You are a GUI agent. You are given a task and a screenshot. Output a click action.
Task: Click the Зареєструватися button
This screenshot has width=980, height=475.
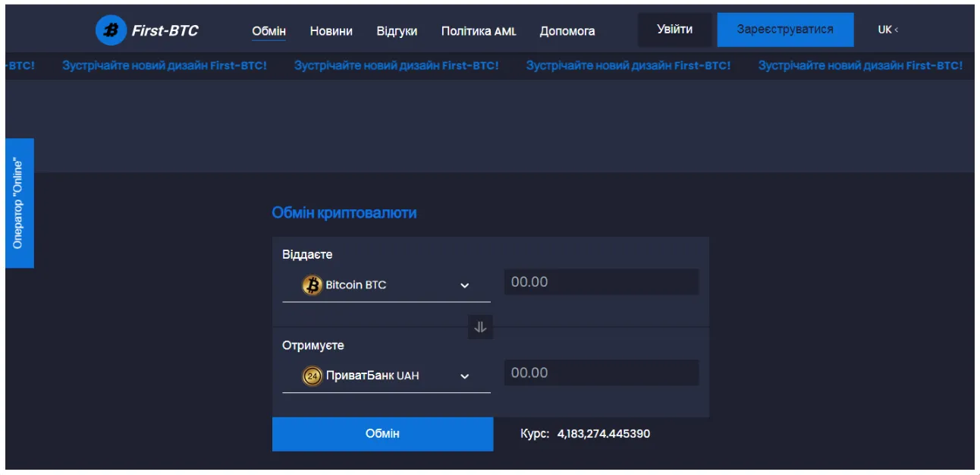pyautogui.click(x=785, y=29)
